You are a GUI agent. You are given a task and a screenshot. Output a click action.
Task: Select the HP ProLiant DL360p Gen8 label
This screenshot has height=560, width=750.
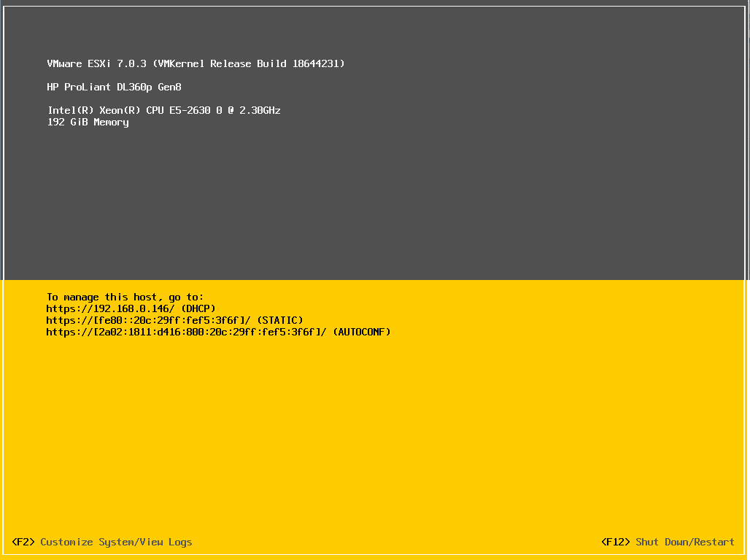point(114,87)
